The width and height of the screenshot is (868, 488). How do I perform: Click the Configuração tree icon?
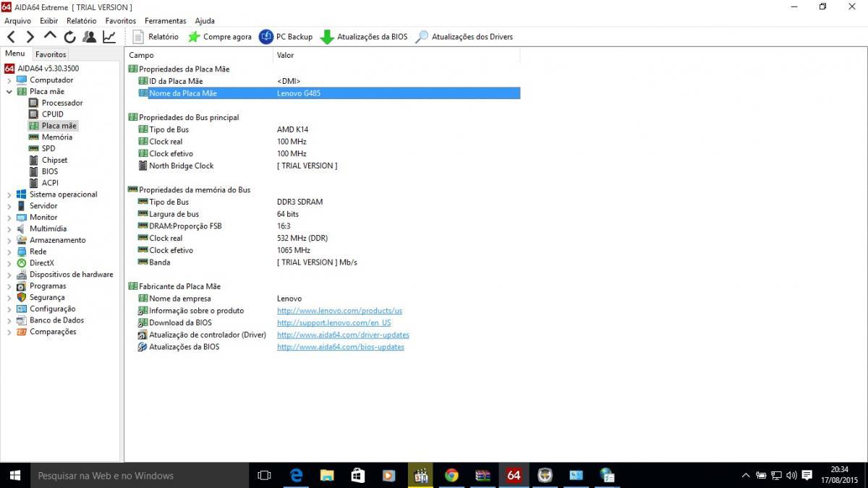pyautogui.click(x=22, y=309)
